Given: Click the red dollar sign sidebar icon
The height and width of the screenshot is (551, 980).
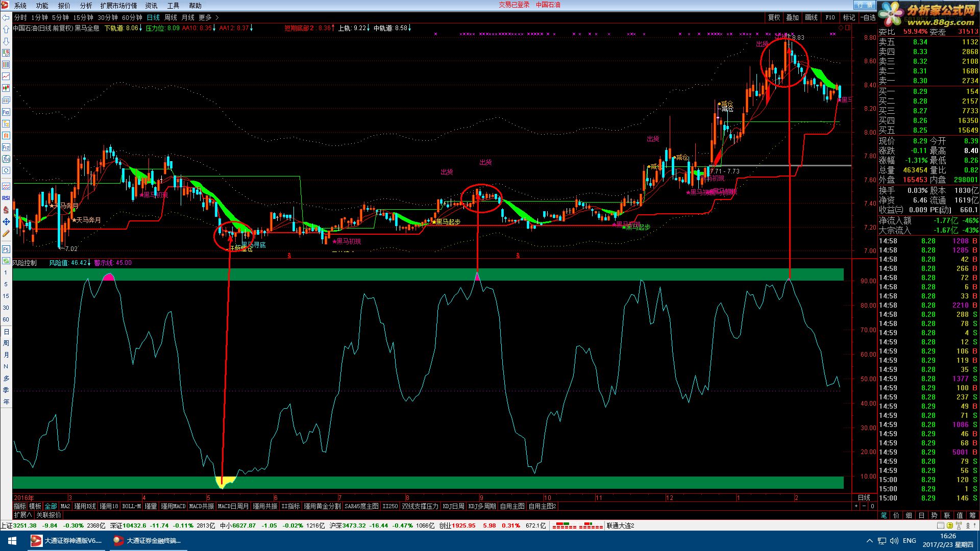Looking at the screenshot, I should coord(6,210).
